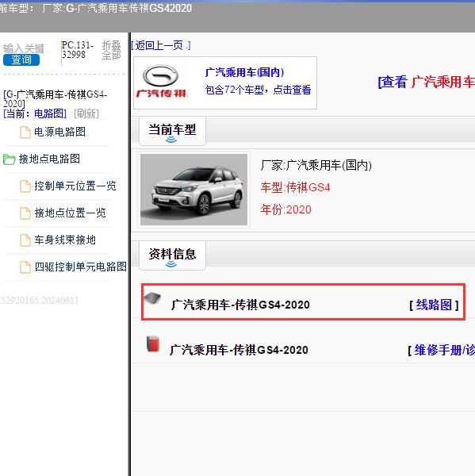
Task: Click the [G-广汽乘用车-传祺GS4-2020] heading in sidebar
Action: (x=55, y=99)
